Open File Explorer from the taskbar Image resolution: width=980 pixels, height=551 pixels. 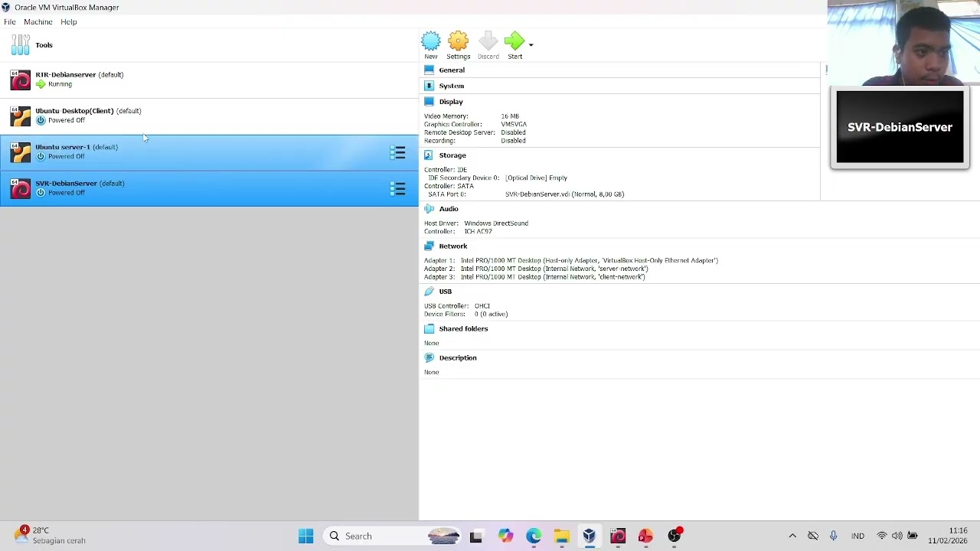(561, 536)
